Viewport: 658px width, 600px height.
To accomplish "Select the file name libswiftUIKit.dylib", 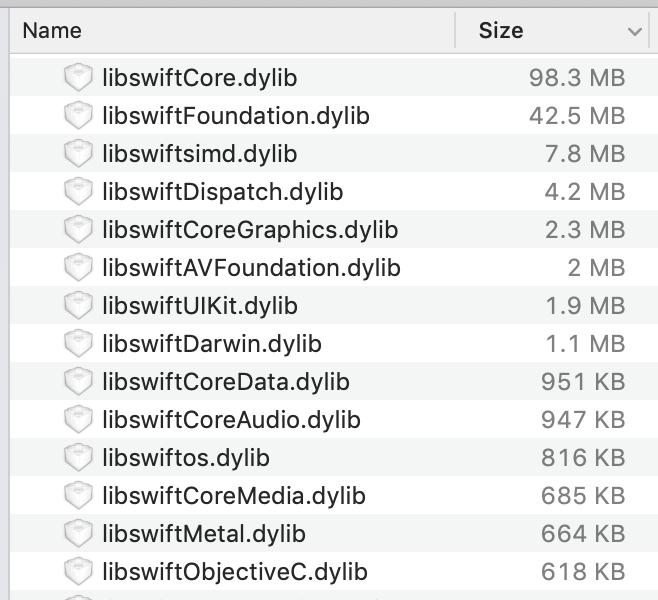I will click(x=200, y=306).
